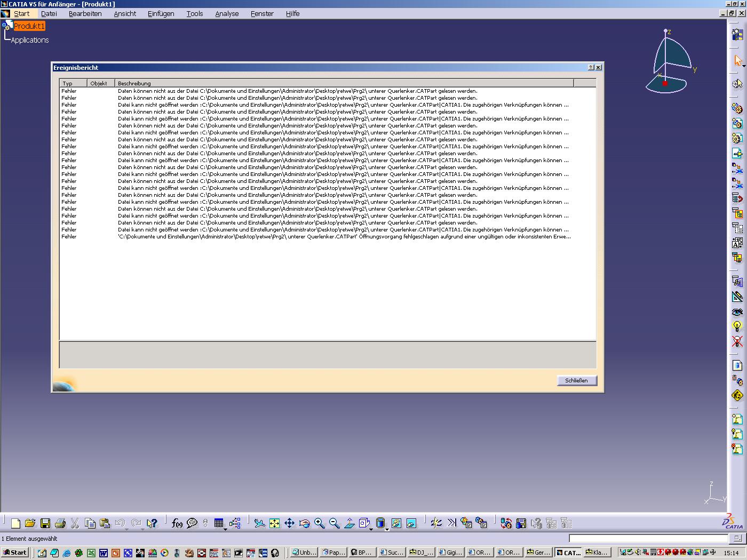This screenshot has height=560, width=747.
Task: Select the Pan arrows tool
Action: 289,523
